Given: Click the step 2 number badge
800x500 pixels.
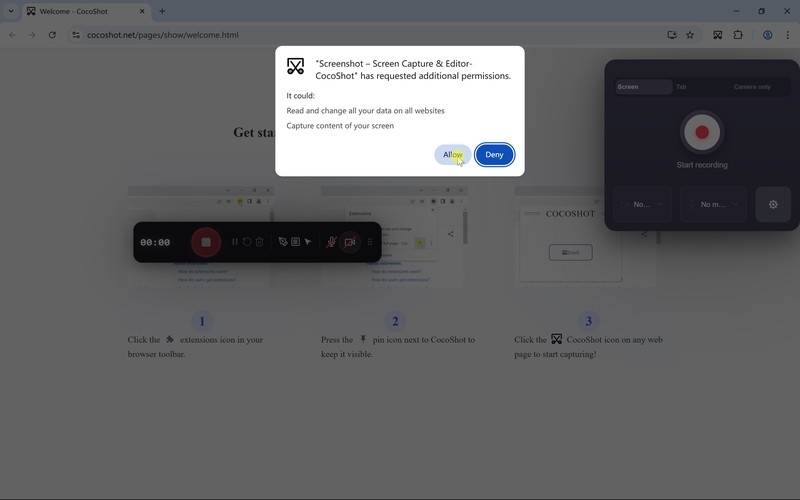Looking at the screenshot, I should [x=395, y=321].
